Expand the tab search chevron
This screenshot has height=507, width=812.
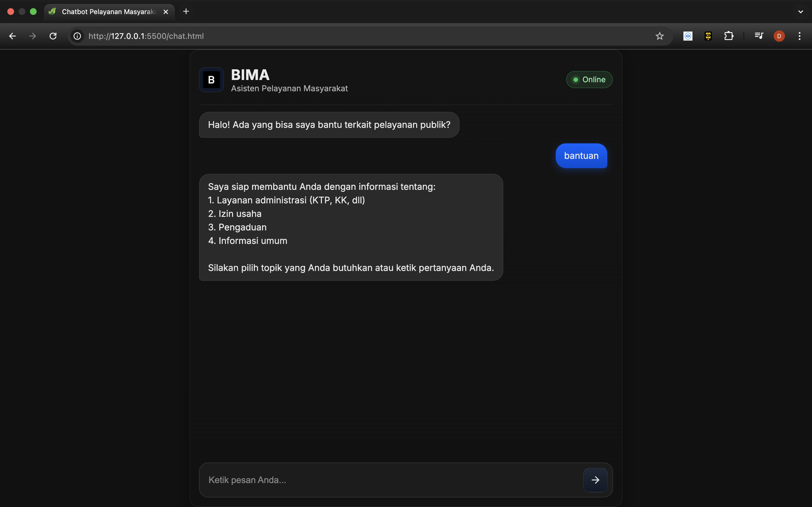click(x=801, y=12)
